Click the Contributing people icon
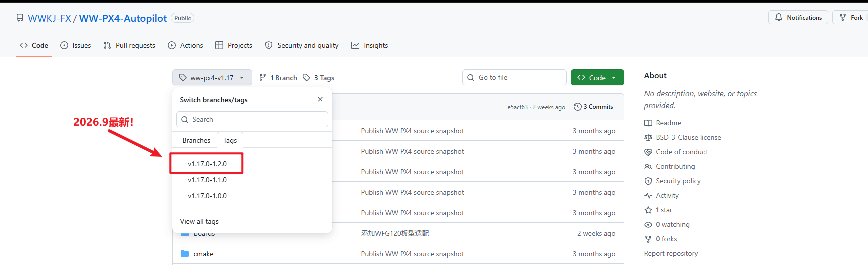The image size is (868, 265). coord(648,166)
